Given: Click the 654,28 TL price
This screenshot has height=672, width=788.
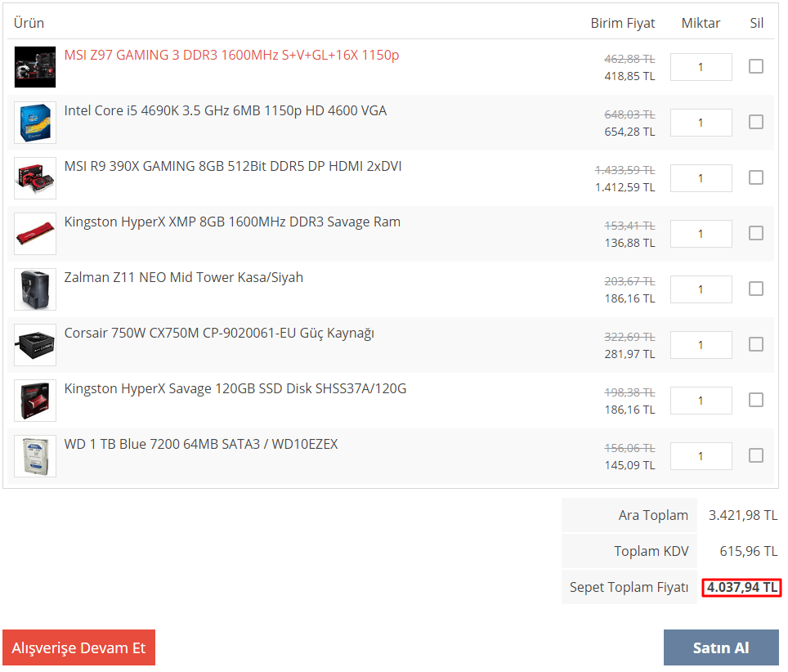Looking at the screenshot, I should pyautogui.click(x=629, y=132).
